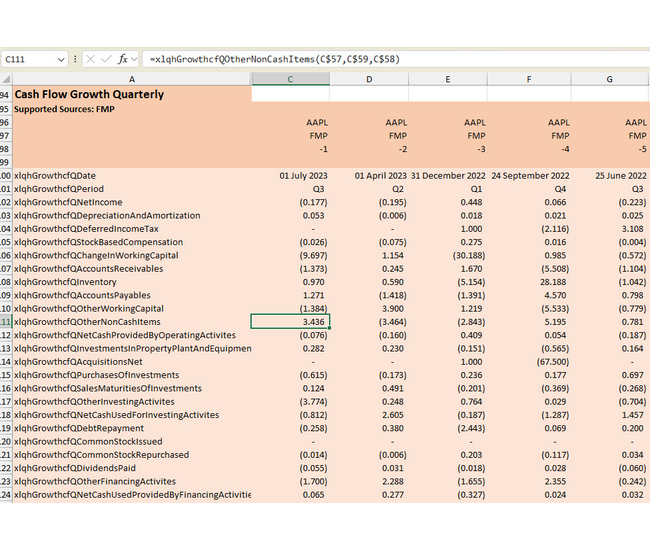Screen dimensions: 650x550
Task: Click the xlqhGrowthcfQDividendsPaid label
Action: tap(75, 468)
